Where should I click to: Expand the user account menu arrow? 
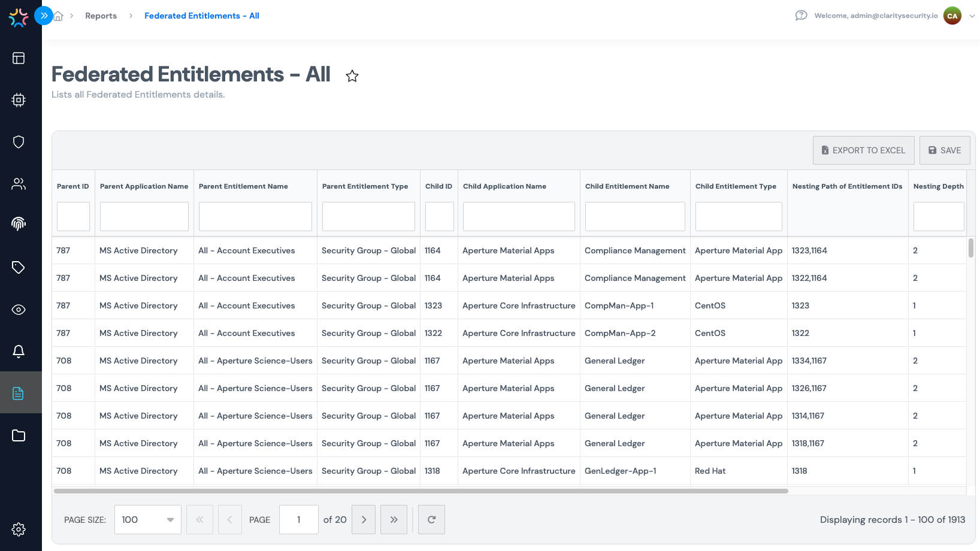(x=972, y=16)
